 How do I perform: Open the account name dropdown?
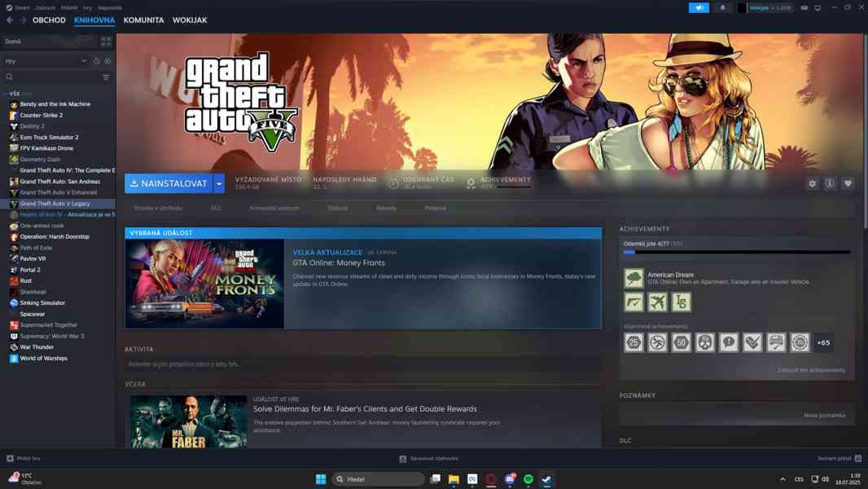[x=769, y=8]
